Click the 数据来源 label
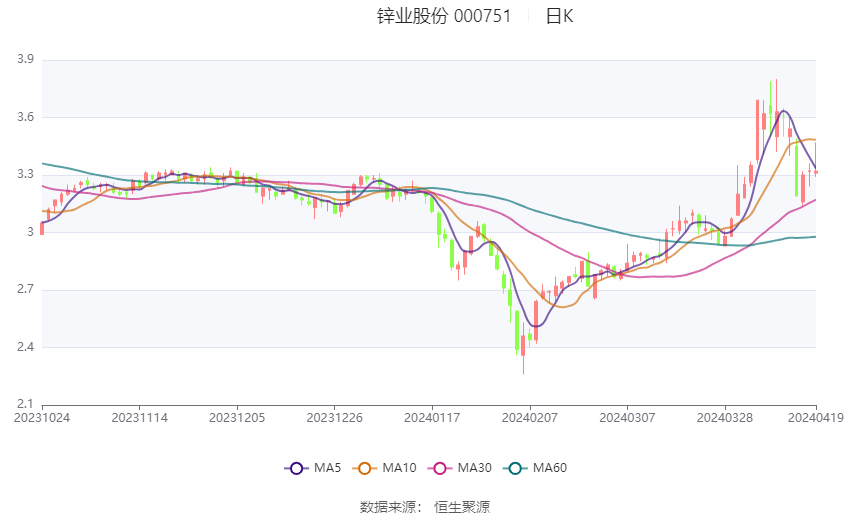 point(388,507)
